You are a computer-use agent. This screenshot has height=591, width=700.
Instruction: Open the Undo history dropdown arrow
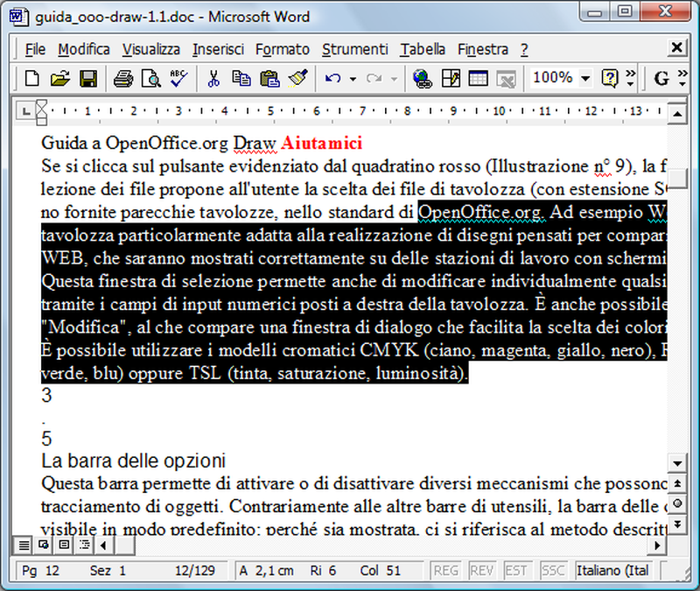(353, 79)
